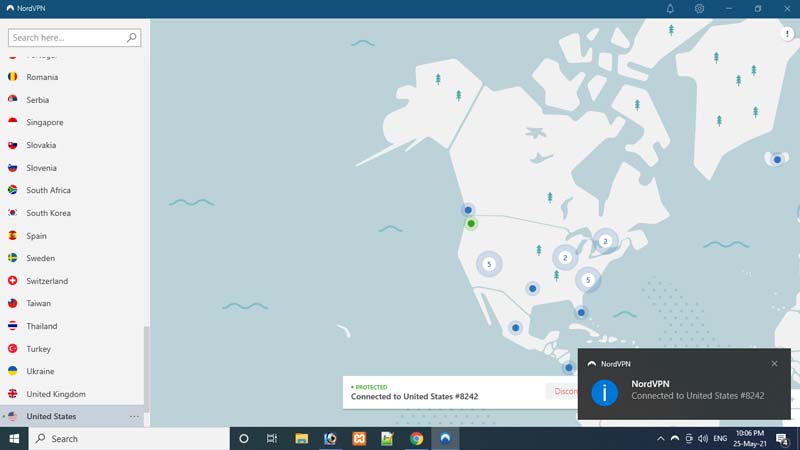
Task: Select the Iceland server pin
Action: 777,160
